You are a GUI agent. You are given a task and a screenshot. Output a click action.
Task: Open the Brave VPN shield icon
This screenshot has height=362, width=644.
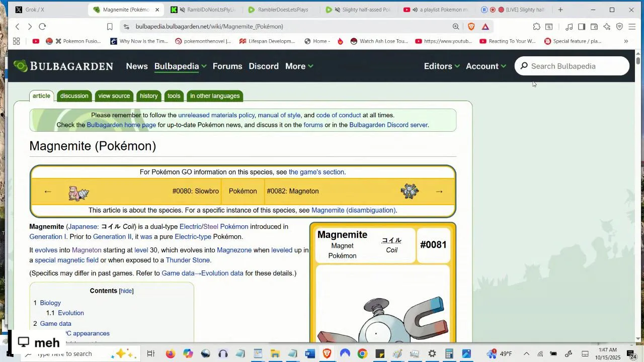click(619, 27)
